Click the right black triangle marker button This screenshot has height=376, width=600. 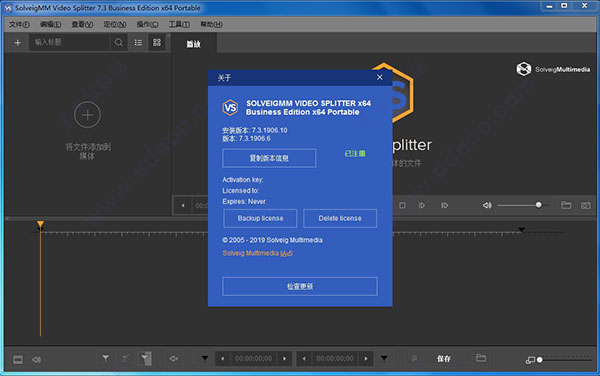[384, 358]
